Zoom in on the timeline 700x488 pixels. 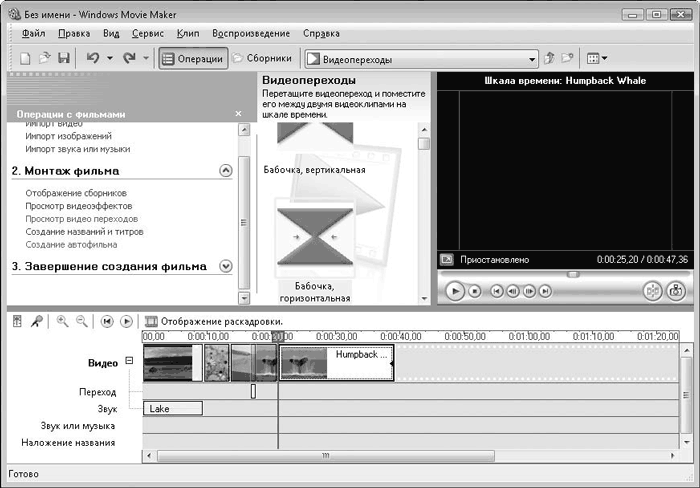(62, 321)
